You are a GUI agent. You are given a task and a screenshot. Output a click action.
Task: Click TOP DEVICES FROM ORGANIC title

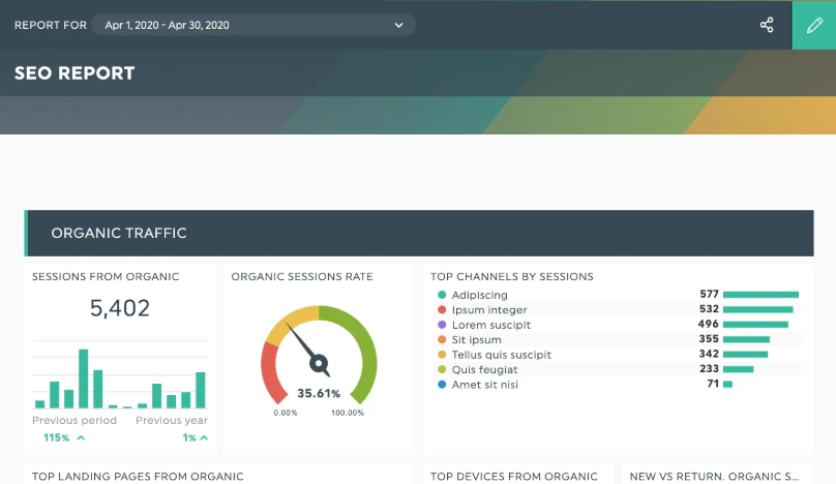pos(514,477)
